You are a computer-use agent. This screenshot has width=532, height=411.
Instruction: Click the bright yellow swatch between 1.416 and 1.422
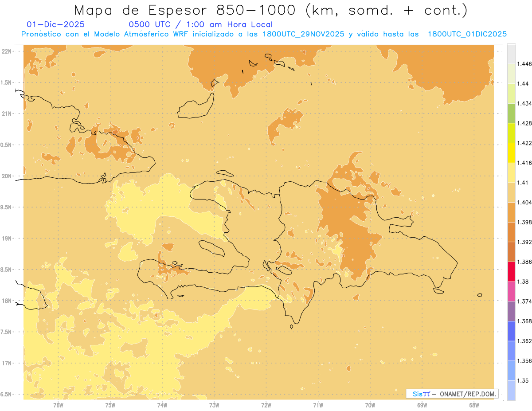511,153
